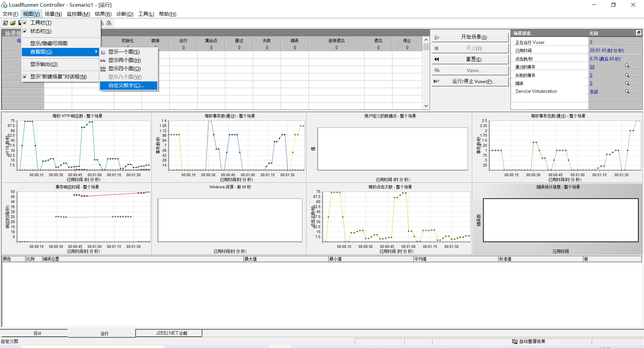This screenshot has height=348, width=644.
Task: Select the 用户定义的数据点 graph
Action: point(390,147)
